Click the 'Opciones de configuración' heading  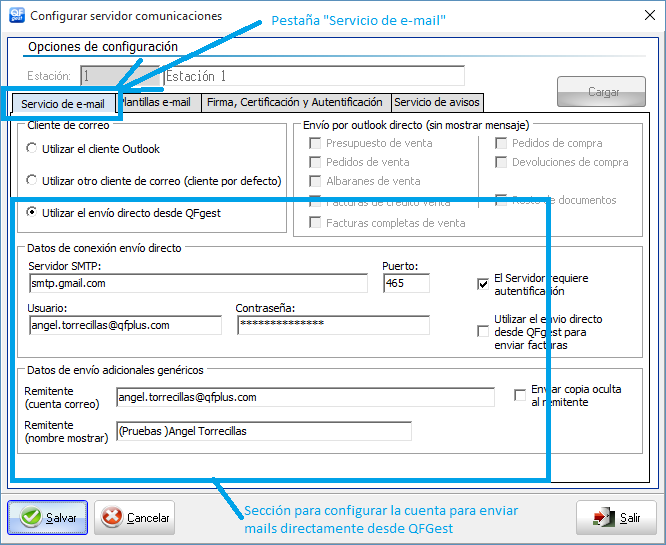coord(103,46)
